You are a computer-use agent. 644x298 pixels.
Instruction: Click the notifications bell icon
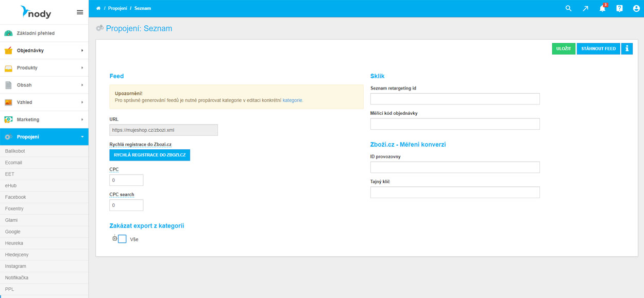(x=602, y=8)
